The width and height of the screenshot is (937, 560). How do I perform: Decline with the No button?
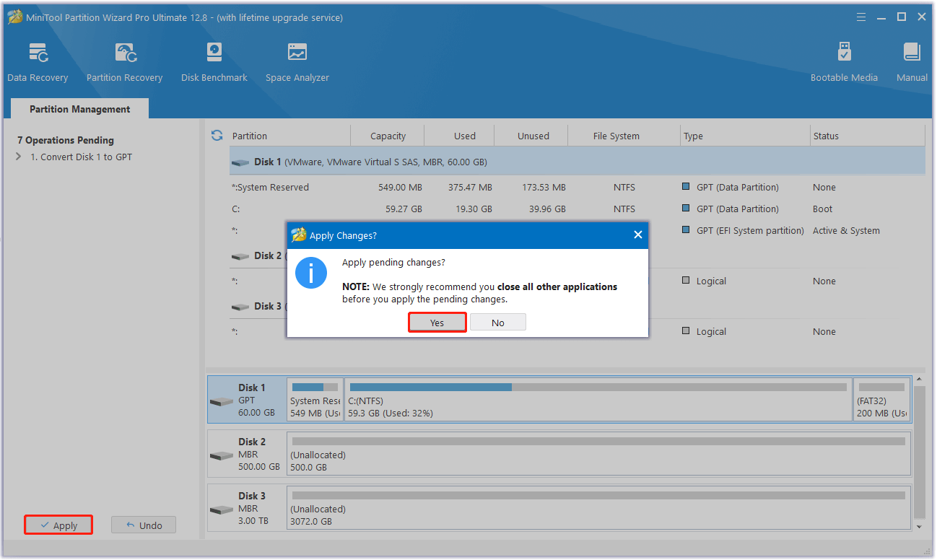[498, 323]
